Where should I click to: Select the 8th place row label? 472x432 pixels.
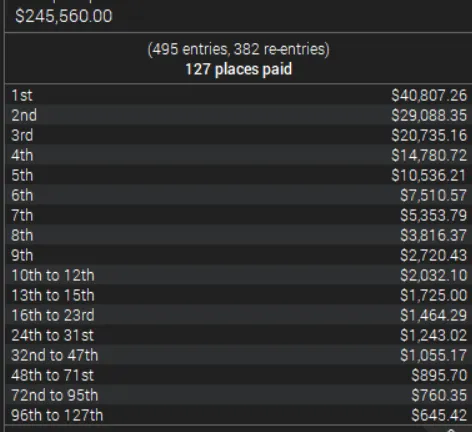click(x=22, y=235)
